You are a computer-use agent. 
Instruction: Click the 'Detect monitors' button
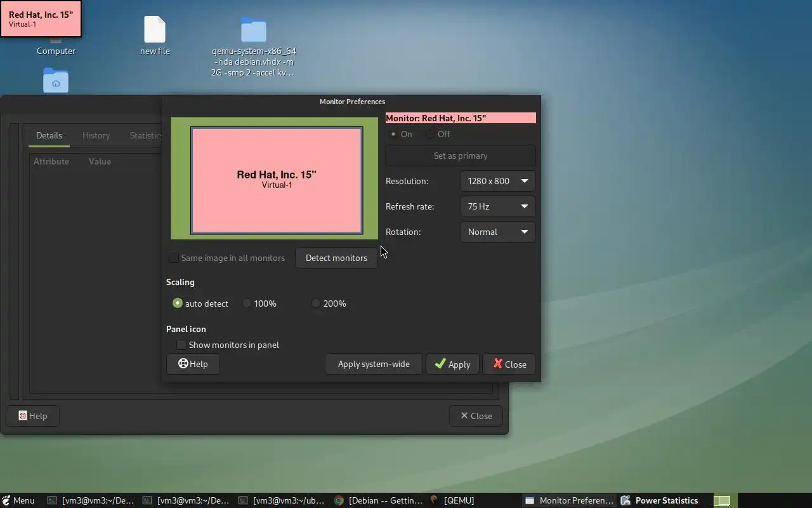pos(336,258)
